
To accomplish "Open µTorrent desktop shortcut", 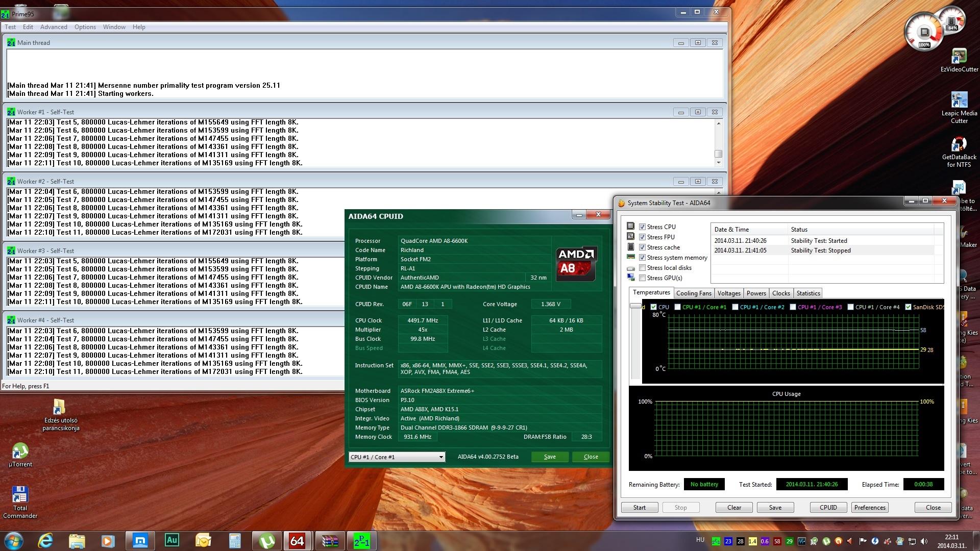I will [20, 455].
